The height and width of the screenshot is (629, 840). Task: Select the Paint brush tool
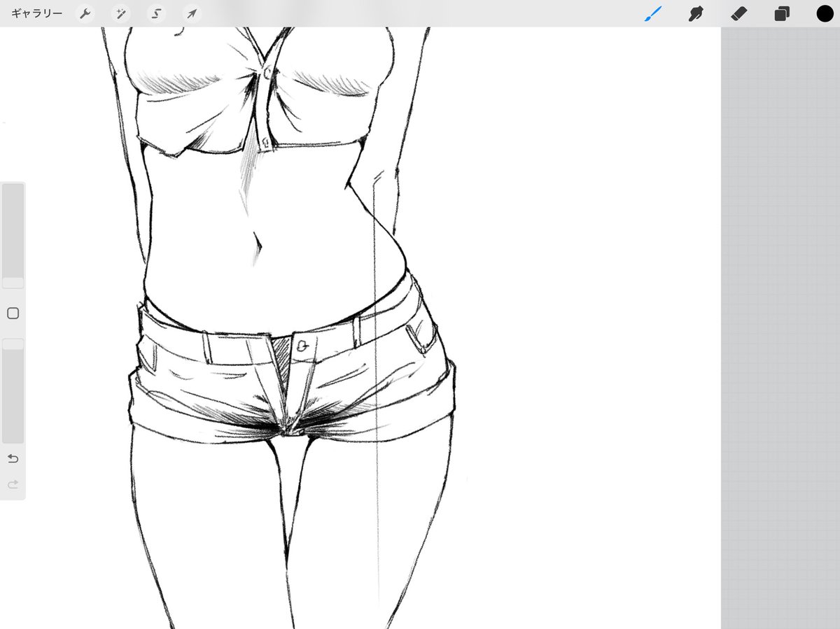click(652, 14)
